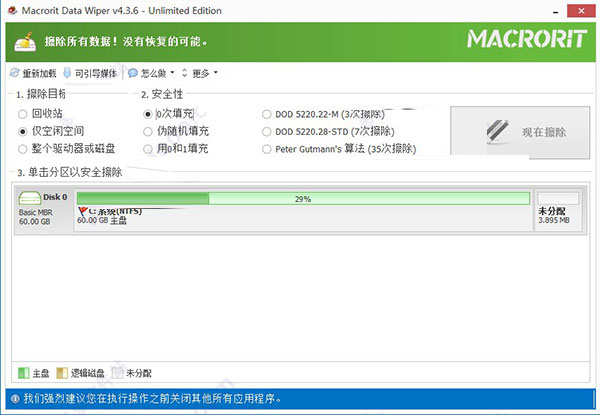600x415 pixels.
Task: Open the 怎么做 dropdown arrow
Action: (172, 72)
